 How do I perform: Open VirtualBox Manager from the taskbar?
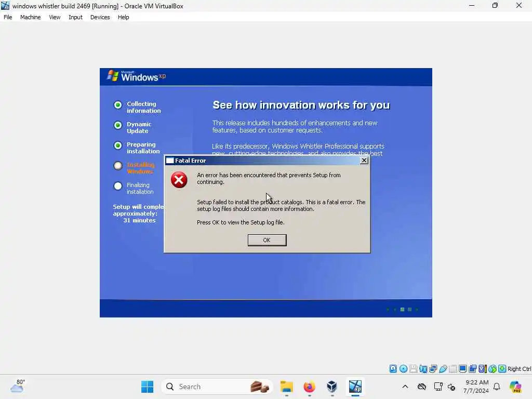332,387
